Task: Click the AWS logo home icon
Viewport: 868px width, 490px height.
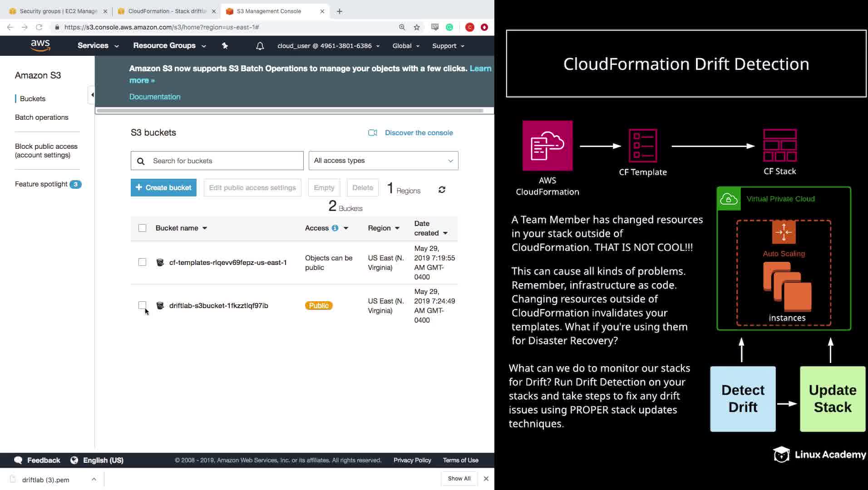Action: click(40, 45)
